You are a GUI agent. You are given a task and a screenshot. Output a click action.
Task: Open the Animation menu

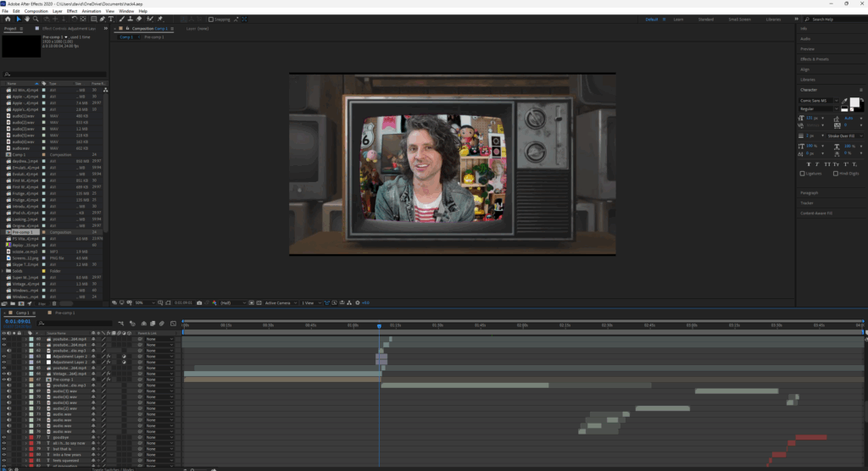click(x=92, y=11)
